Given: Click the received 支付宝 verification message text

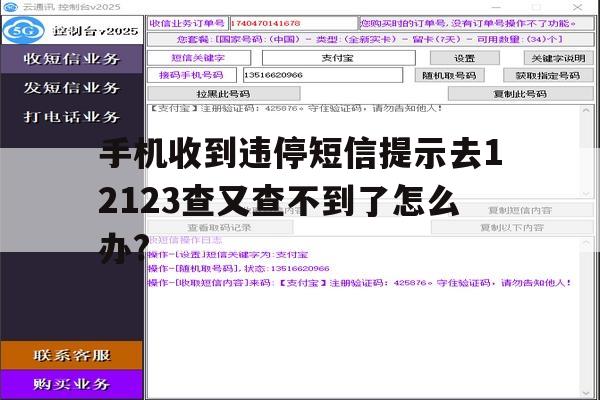Looking at the screenshot, I should coord(295,109).
